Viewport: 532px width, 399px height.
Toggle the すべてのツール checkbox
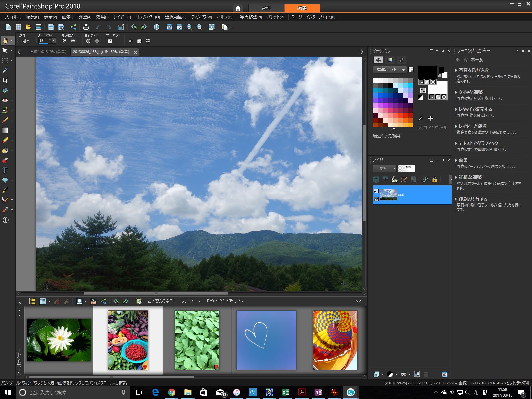[x=420, y=128]
